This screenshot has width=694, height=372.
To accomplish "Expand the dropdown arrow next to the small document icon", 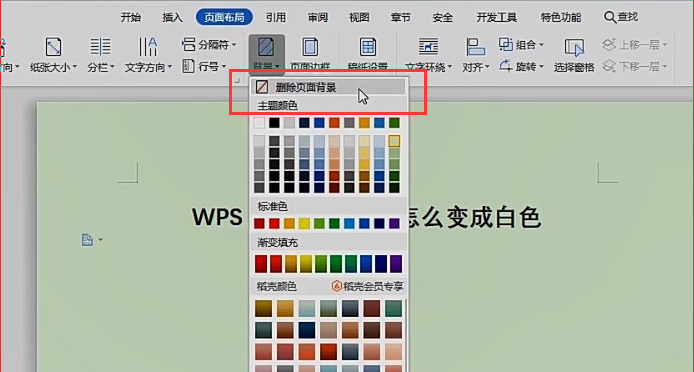I will (100, 240).
